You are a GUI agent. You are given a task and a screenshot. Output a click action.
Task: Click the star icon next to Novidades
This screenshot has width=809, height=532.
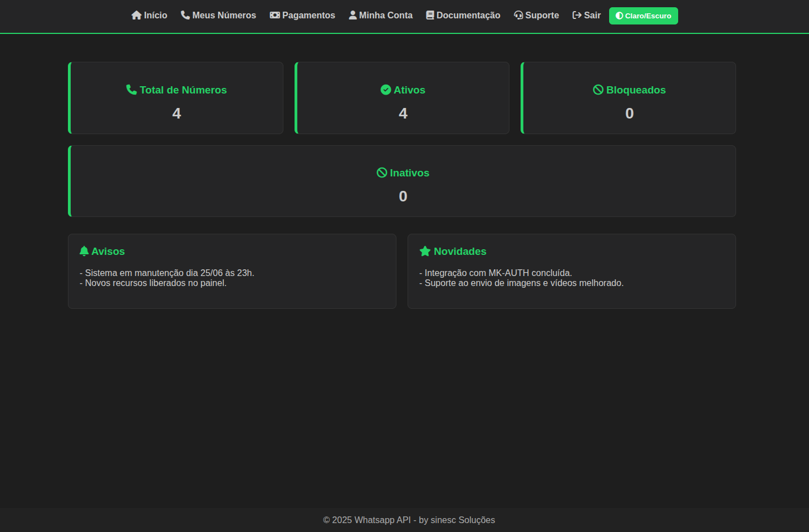click(x=425, y=251)
